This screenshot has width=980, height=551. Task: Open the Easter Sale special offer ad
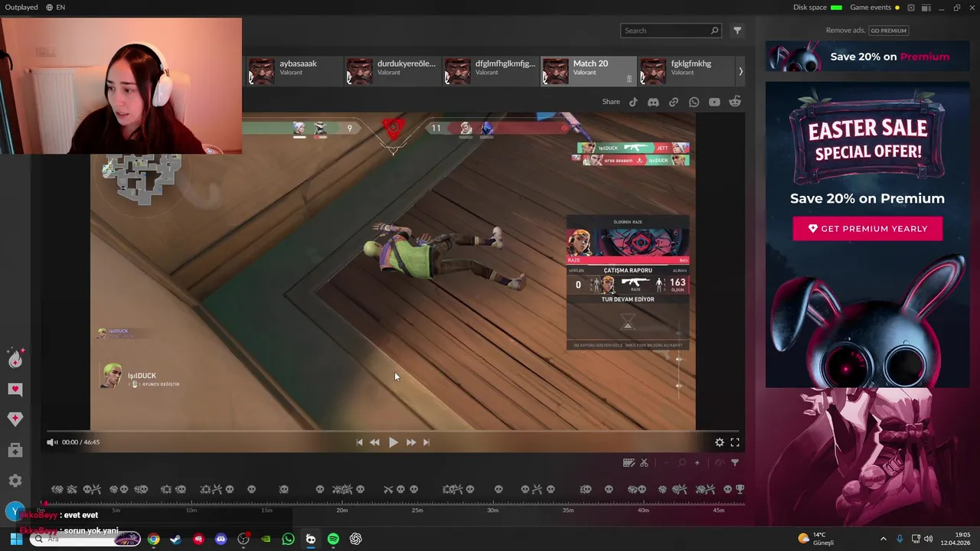(867, 234)
